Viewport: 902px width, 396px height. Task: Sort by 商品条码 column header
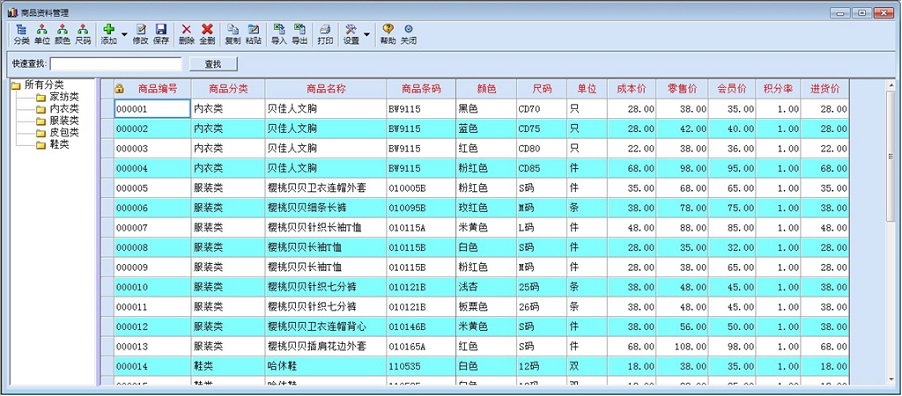(x=421, y=89)
